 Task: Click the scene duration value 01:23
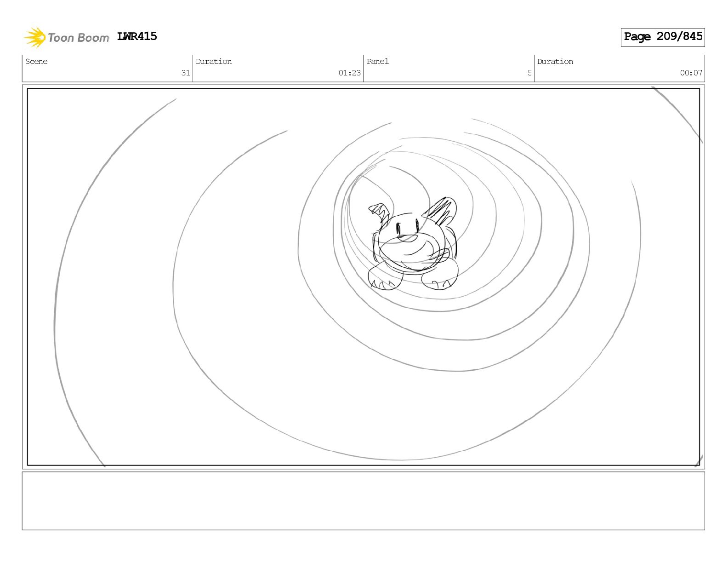pyautogui.click(x=350, y=73)
